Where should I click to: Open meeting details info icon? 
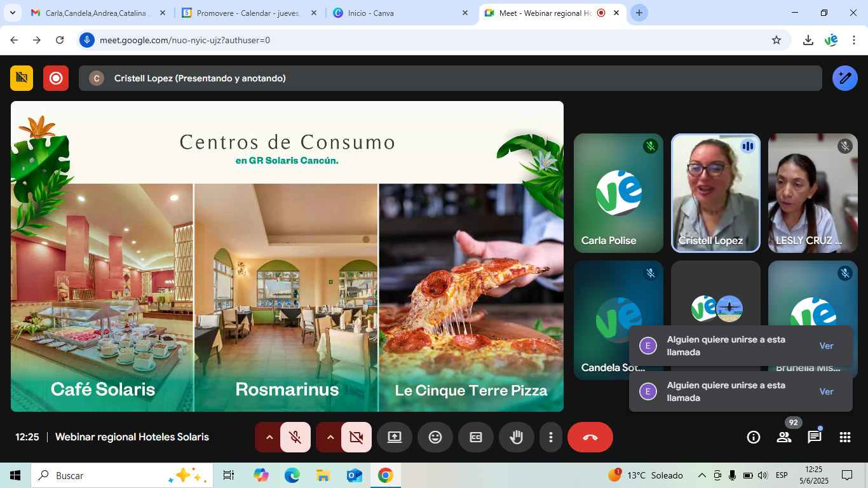pos(754,437)
